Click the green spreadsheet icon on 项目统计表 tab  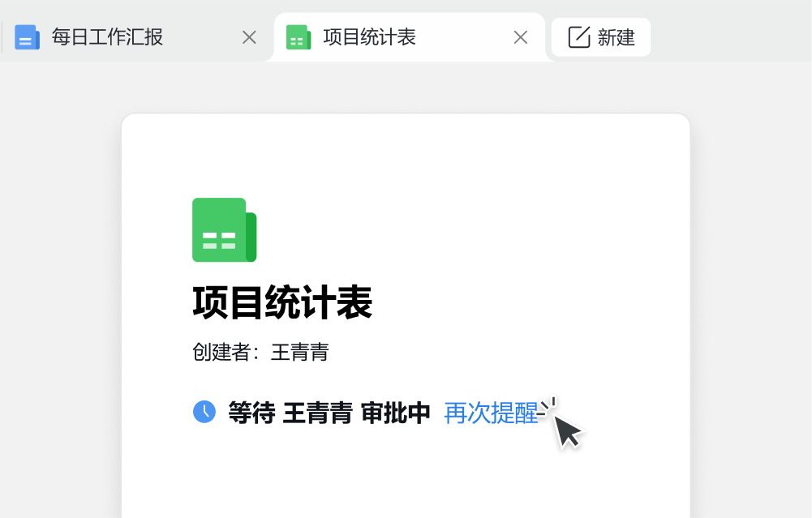[x=299, y=37]
